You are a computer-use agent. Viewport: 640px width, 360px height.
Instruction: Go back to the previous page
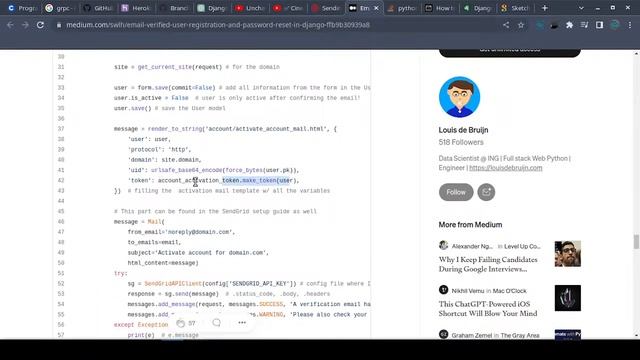pyautogui.click(x=10, y=25)
